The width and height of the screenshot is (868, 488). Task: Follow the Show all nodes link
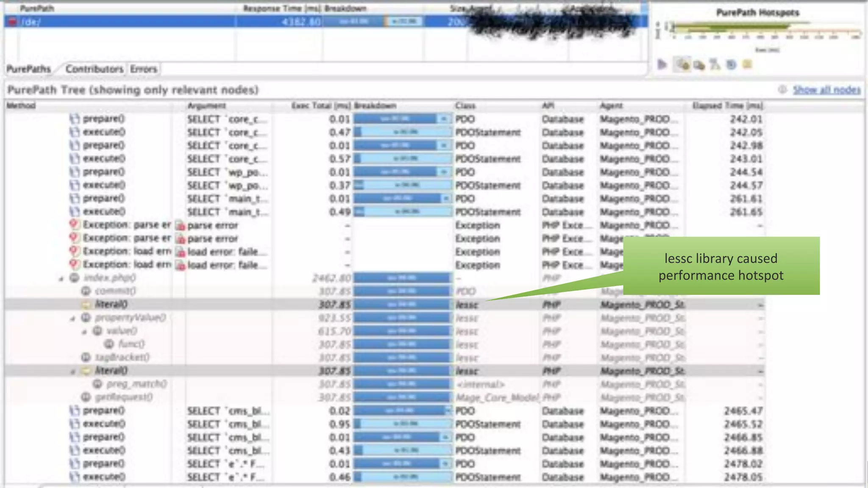pos(826,90)
